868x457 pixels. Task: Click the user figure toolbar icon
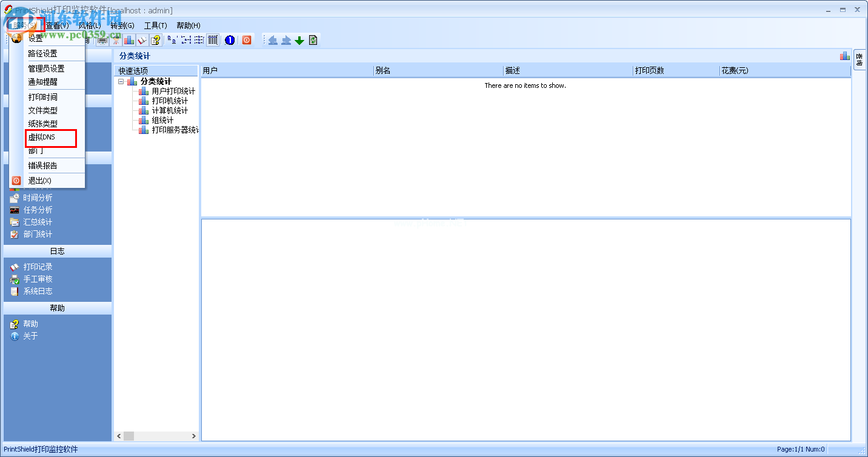click(116, 40)
